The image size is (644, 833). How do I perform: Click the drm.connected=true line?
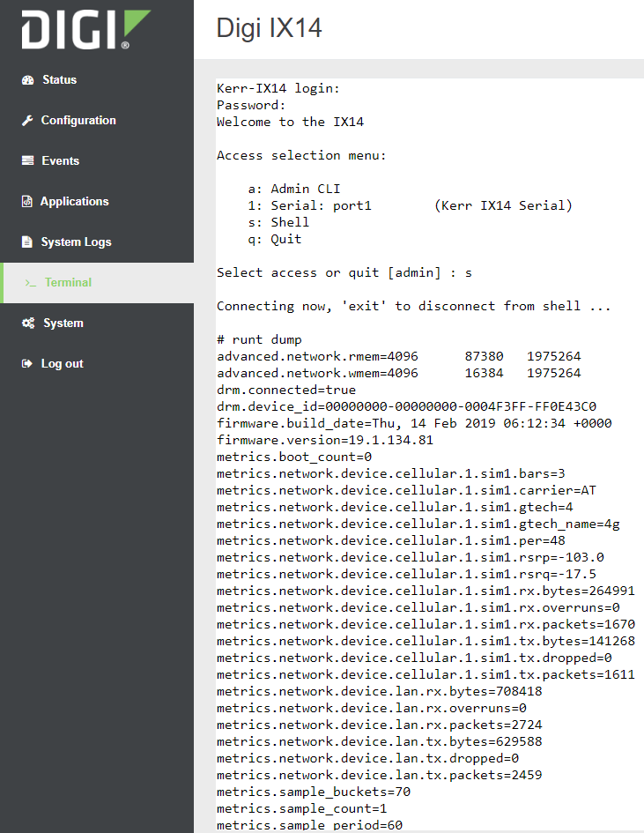[286, 390]
